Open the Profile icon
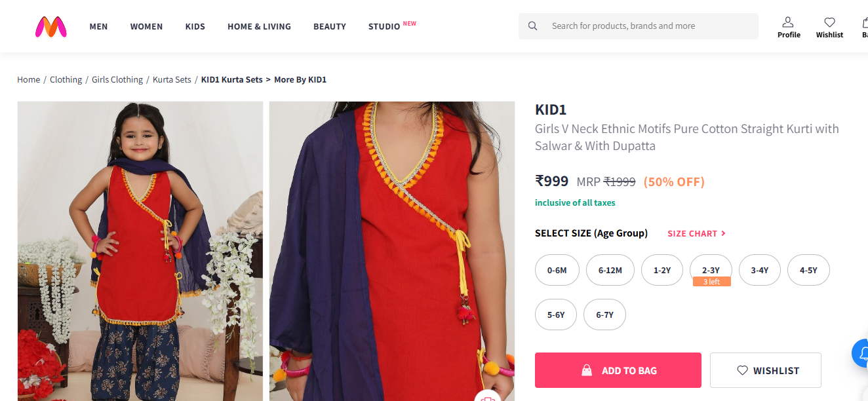 point(789,27)
